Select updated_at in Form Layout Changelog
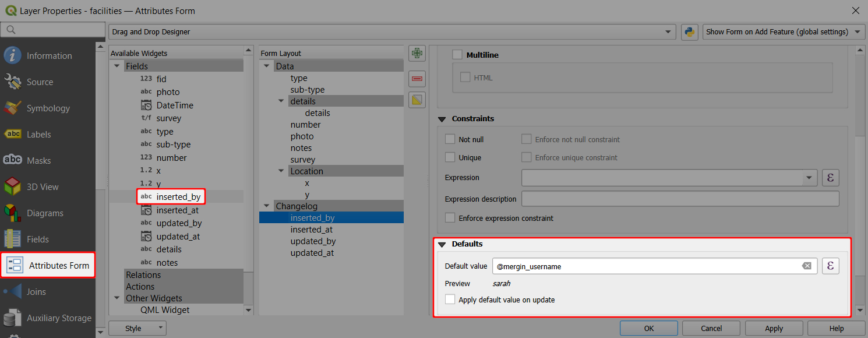This screenshot has width=868, height=338. 312,253
